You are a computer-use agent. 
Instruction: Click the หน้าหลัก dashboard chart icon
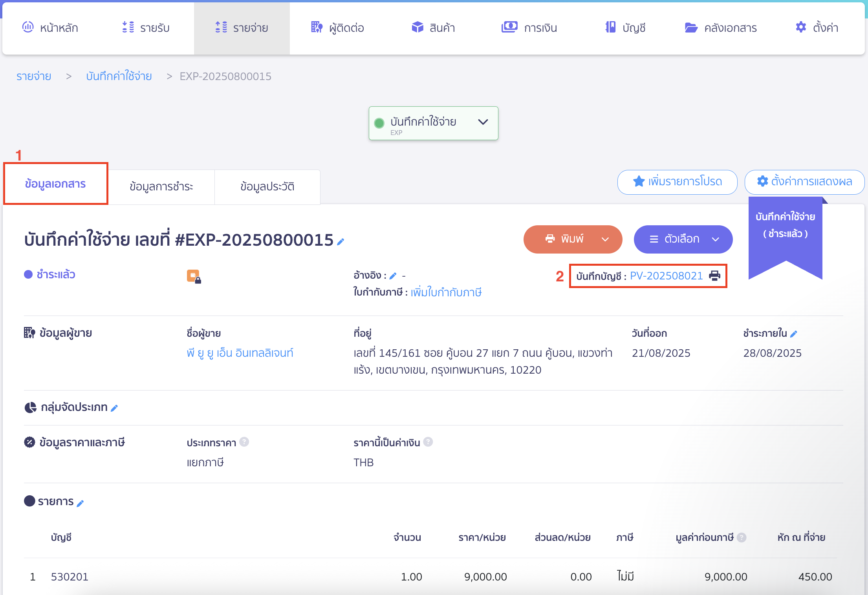click(28, 27)
